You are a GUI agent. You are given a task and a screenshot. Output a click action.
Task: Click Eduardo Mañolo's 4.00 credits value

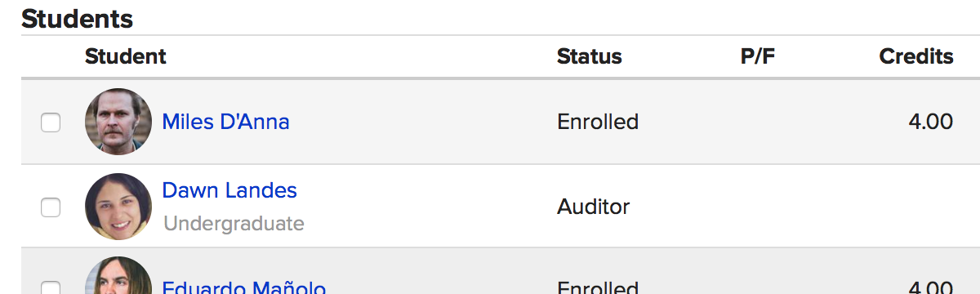[x=930, y=287]
